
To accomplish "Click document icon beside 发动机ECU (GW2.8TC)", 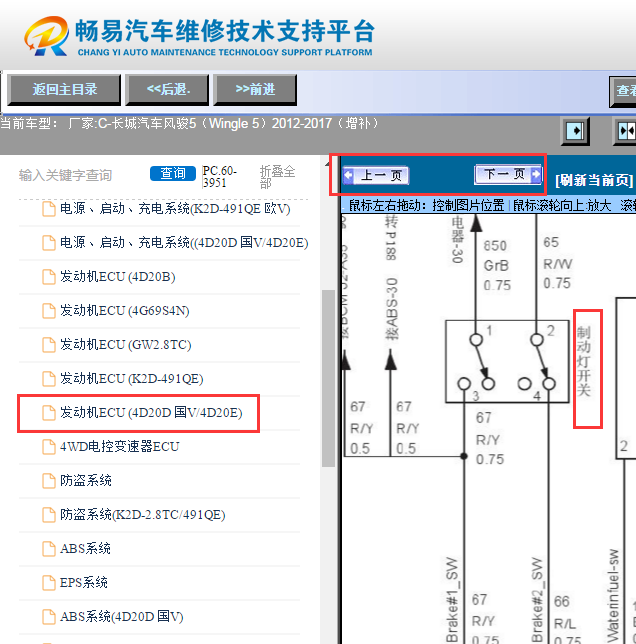I will (x=49, y=345).
